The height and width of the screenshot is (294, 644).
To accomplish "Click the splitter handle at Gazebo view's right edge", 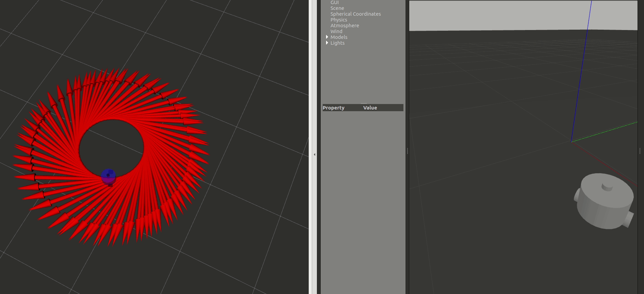I will pyautogui.click(x=640, y=151).
